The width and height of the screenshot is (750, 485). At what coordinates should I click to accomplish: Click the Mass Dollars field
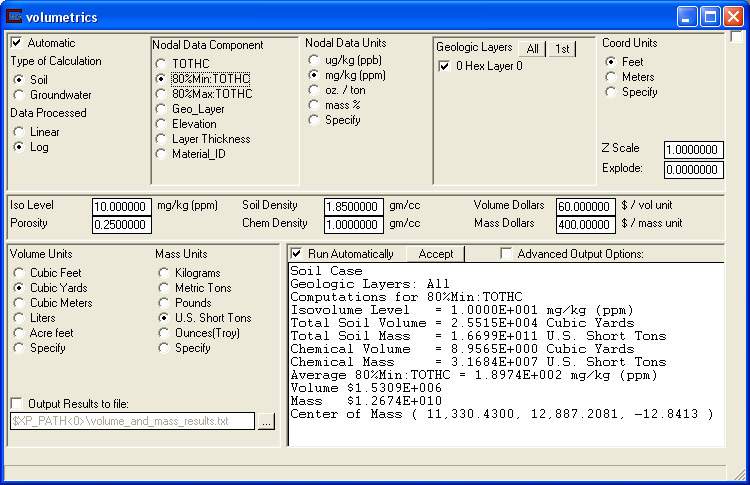(x=585, y=225)
